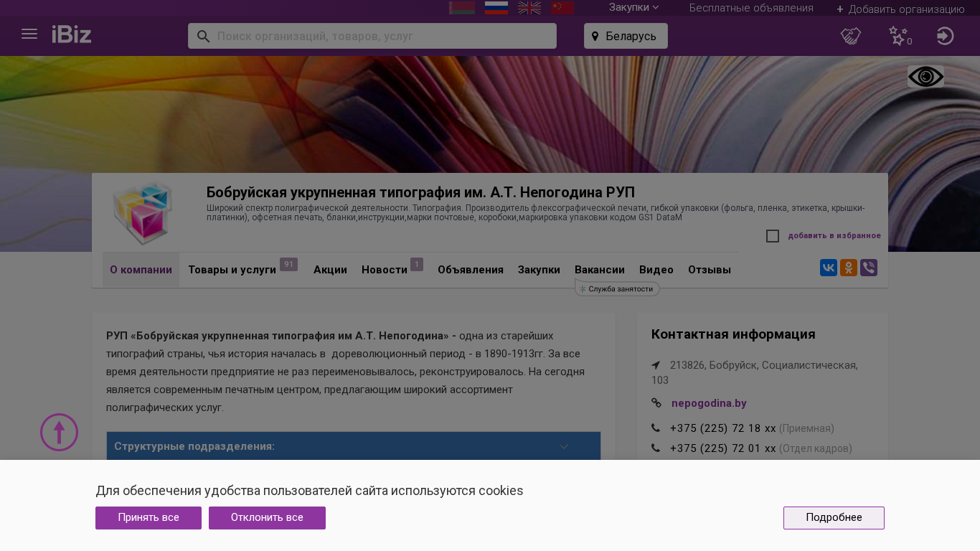
Task: Visit the nepogodina.by website link
Action: 709,403
